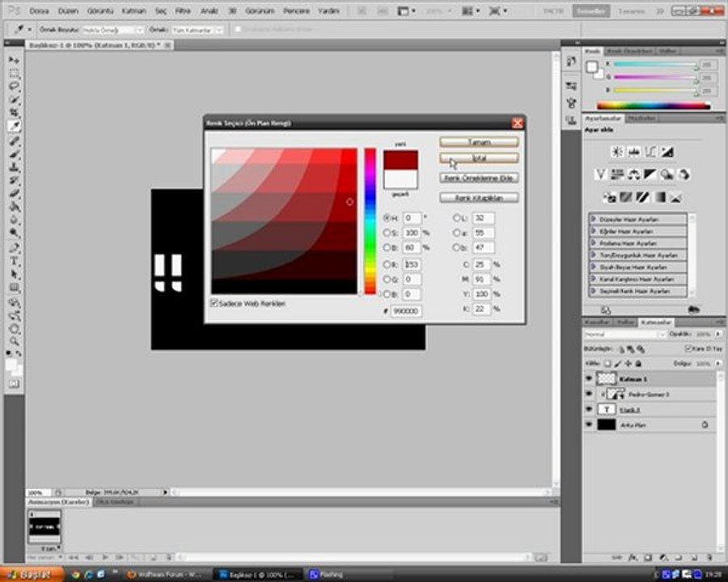
Task: Hide the Arka Plan layer
Action: [589, 424]
